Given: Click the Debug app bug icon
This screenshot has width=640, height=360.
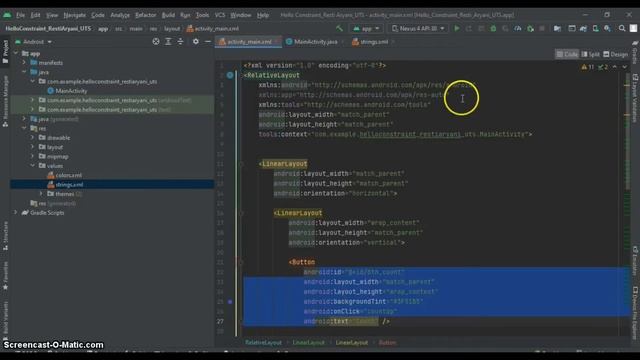Looking at the screenshot, I should 493,29.
